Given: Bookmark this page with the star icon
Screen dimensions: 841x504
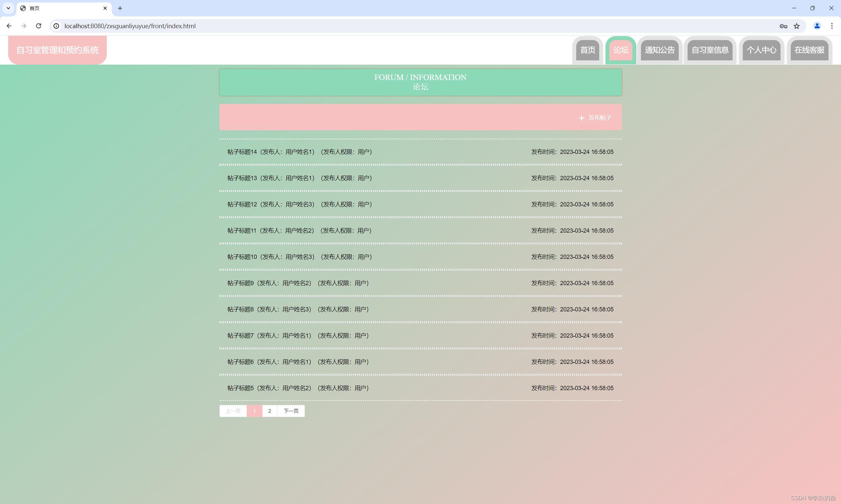Looking at the screenshot, I should [796, 26].
